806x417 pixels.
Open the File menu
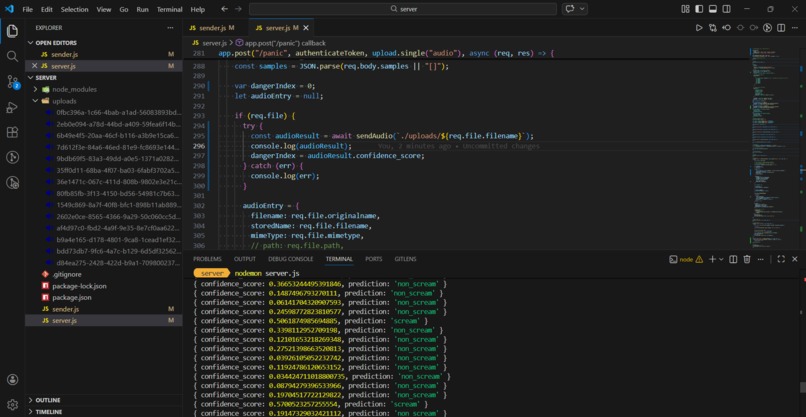[x=27, y=9]
